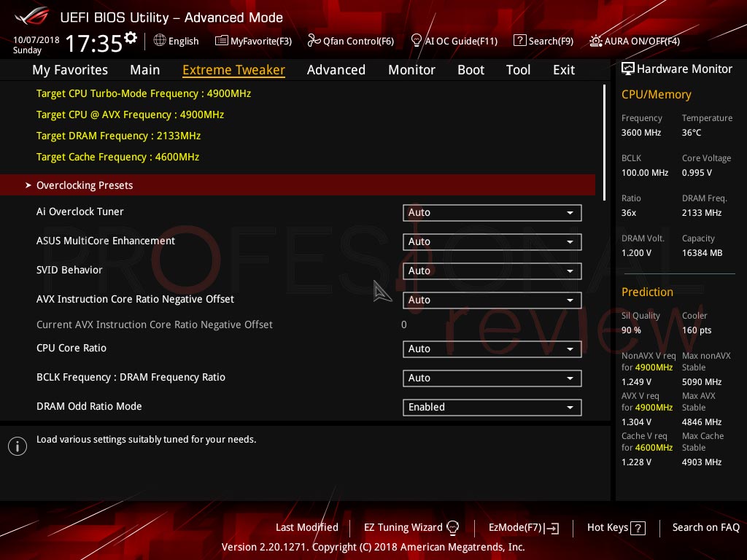Viewport: 747px width, 560px height.
Task: Switch to EzMode(F7)
Action: coord(524,528)
